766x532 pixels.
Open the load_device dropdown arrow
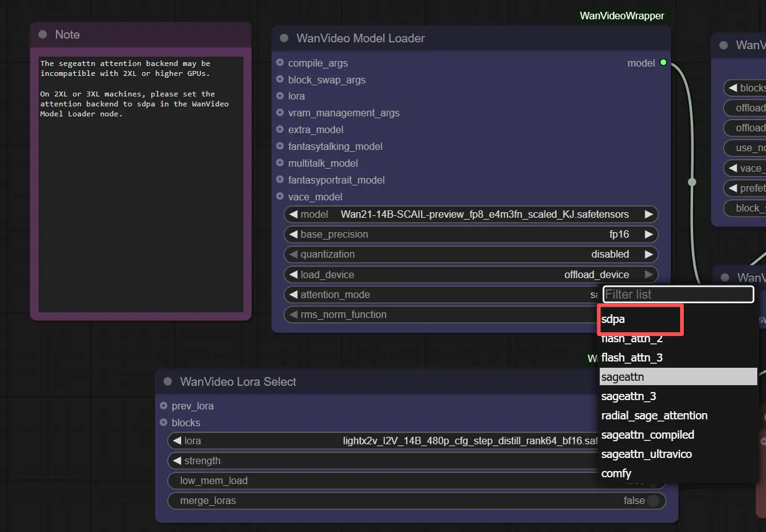(649, 274)
